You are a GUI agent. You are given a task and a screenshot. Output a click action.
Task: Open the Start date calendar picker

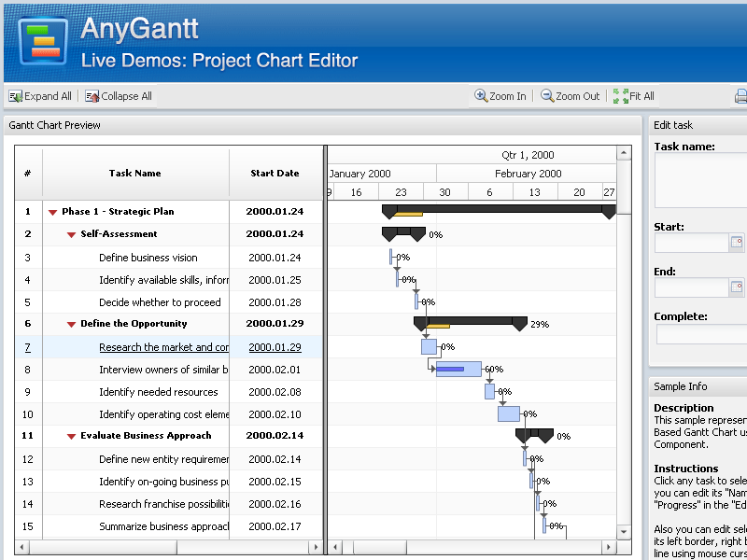pos(737,243)
